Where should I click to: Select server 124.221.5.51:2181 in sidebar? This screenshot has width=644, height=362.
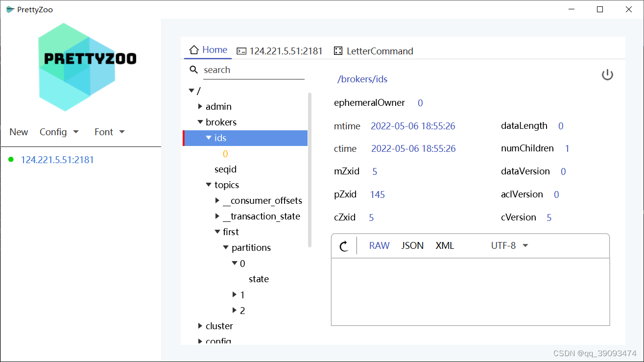pyautogui.click(x=57, y=160)
